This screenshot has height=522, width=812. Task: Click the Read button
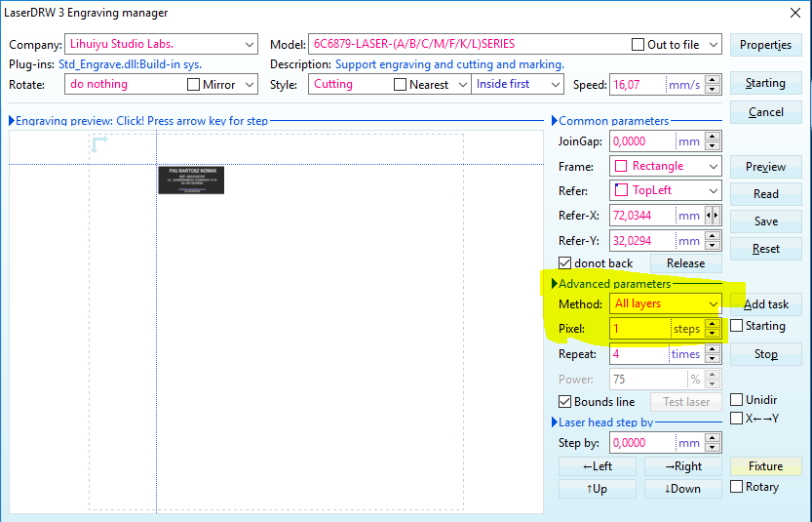765,194
